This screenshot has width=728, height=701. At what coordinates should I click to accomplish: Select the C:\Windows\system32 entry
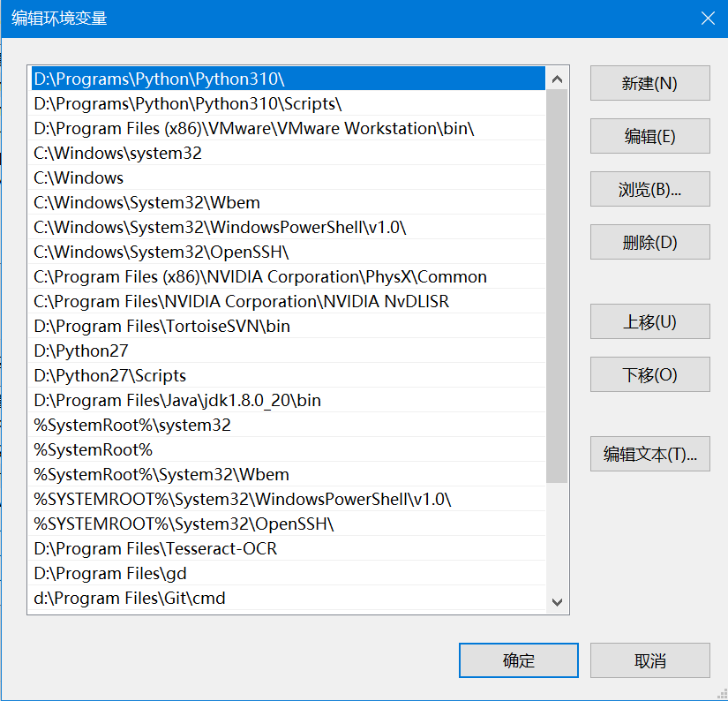click(289, 153)
